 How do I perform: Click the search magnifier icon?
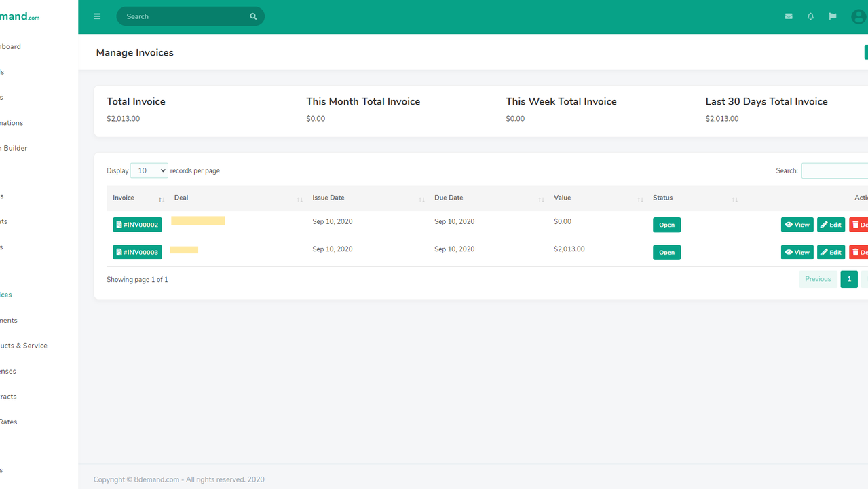coord(253,16)
